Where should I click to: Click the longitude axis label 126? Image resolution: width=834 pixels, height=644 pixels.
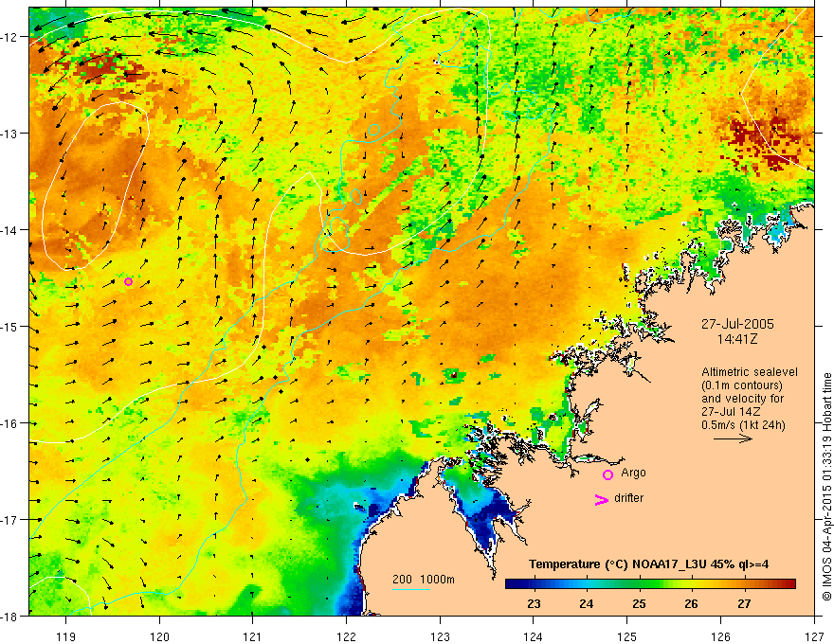(720, 636)
